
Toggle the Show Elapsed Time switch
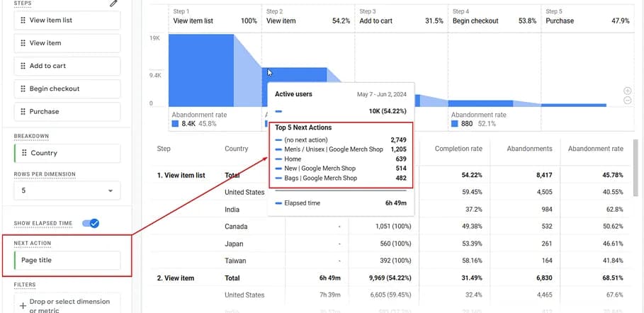pyautogui.click(x=91, y=224)
